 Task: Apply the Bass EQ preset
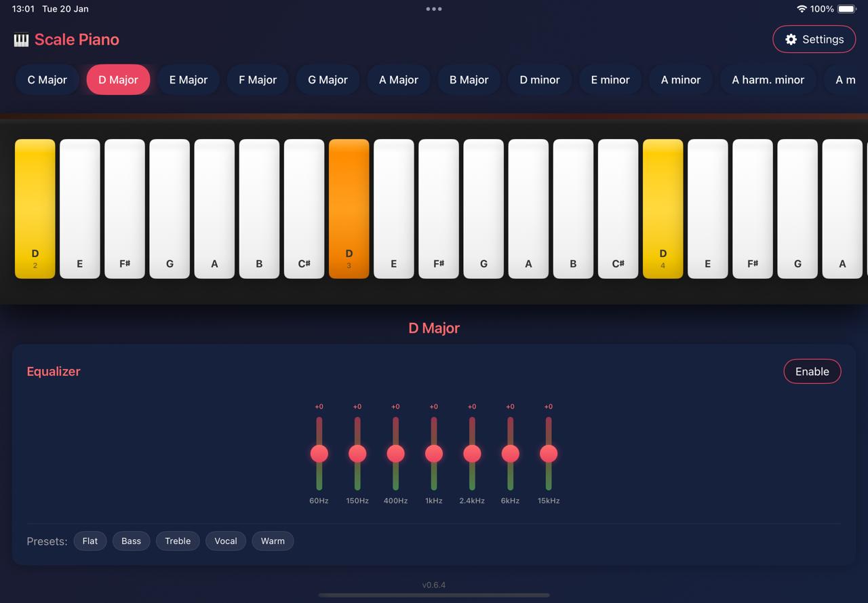click(x=131, y=541)
